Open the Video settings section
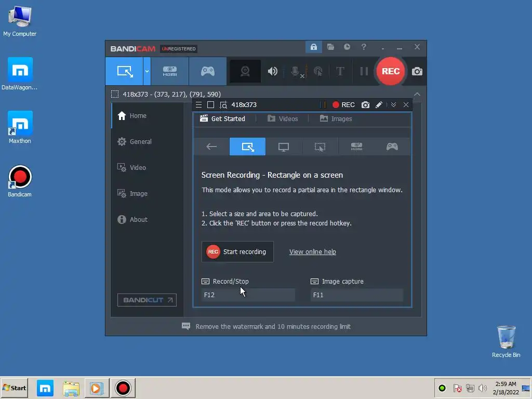The image size is (532, 399). point(147,168)
